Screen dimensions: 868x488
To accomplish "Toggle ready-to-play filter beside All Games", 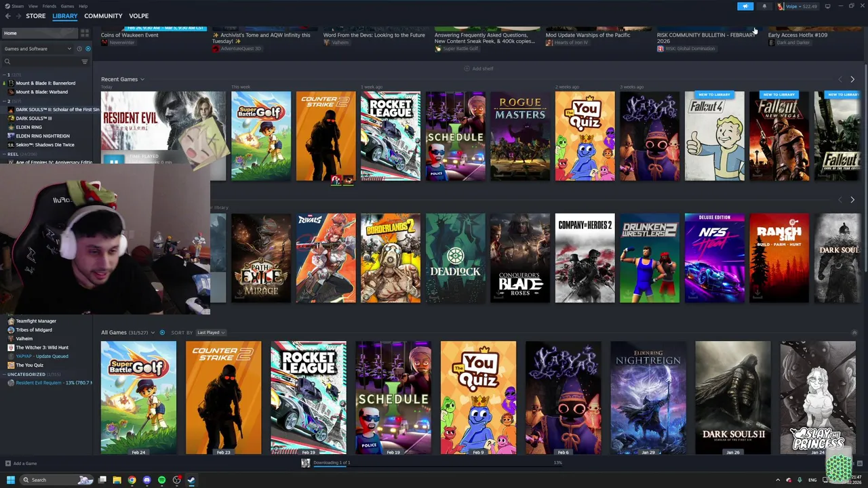I will point(161,333).
